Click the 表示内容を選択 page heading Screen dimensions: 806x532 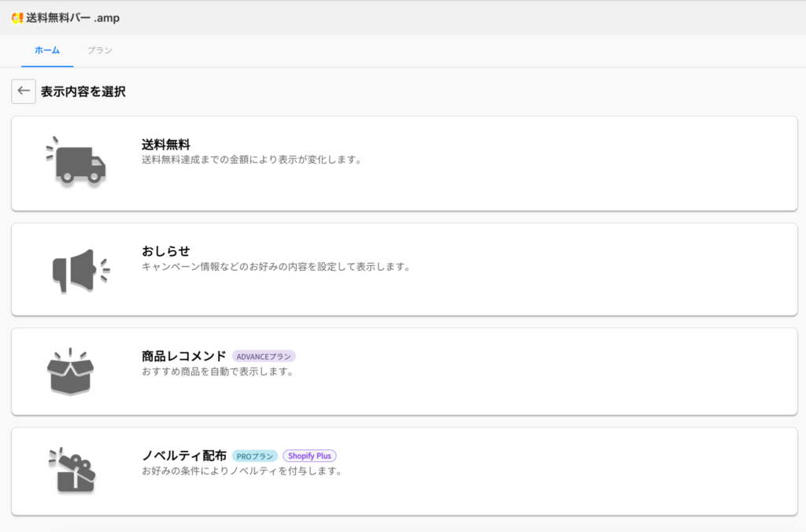coord(83,92)
